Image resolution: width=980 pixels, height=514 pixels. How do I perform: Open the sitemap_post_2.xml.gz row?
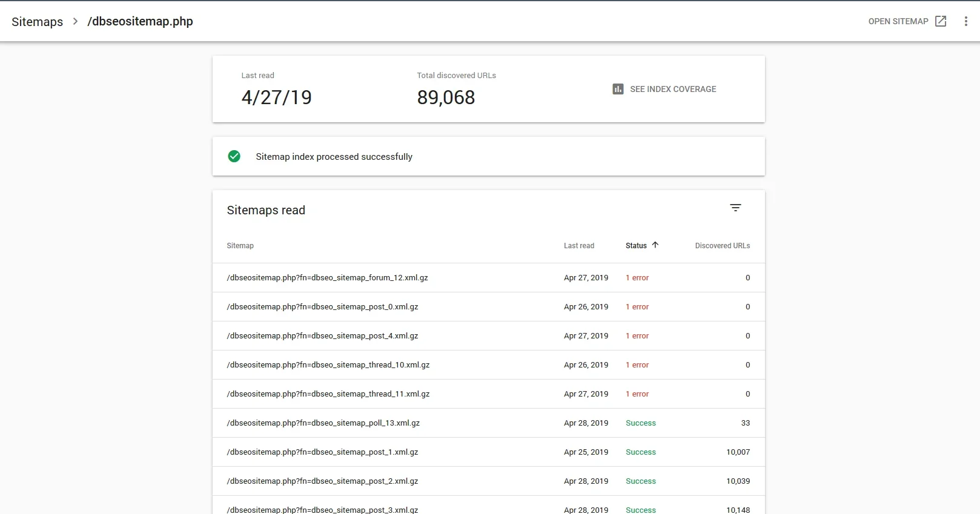pos(488,481)
